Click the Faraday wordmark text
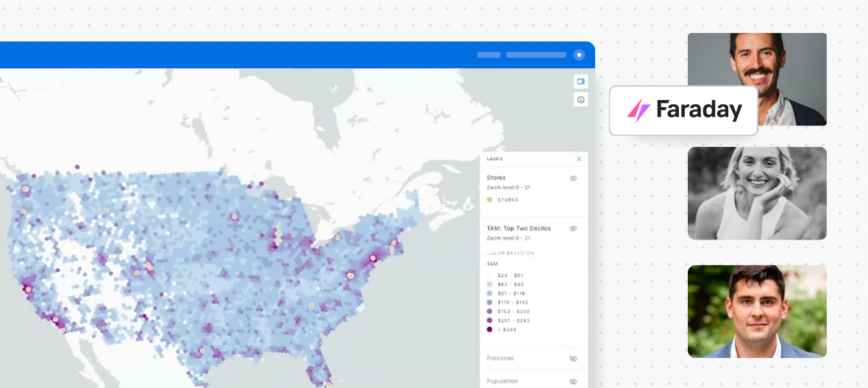Viewport: 868px width, 388px height. click(x=699, y=110)
